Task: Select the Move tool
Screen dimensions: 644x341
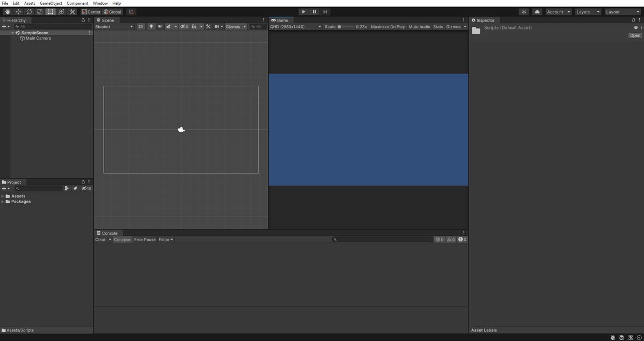Action: point(18,11)
